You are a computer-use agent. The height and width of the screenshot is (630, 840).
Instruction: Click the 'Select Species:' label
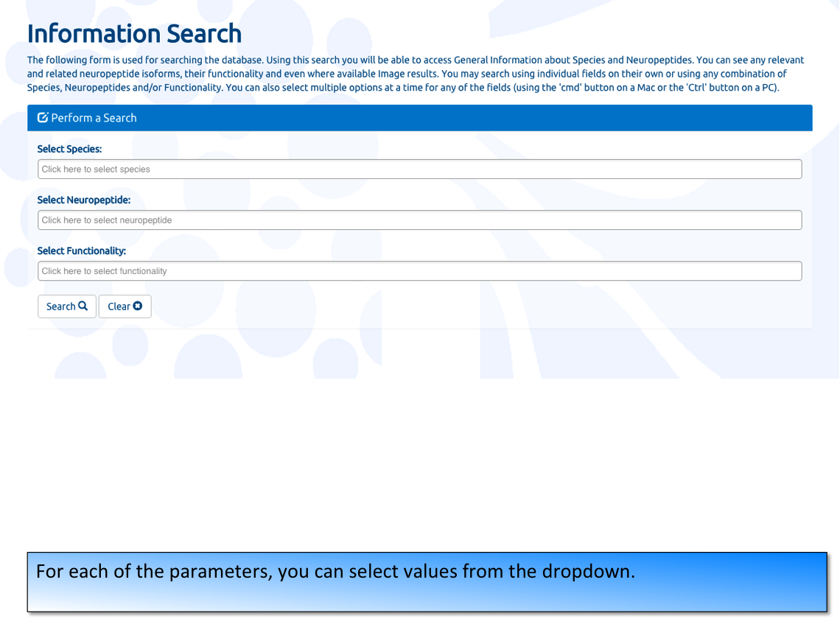69,149
